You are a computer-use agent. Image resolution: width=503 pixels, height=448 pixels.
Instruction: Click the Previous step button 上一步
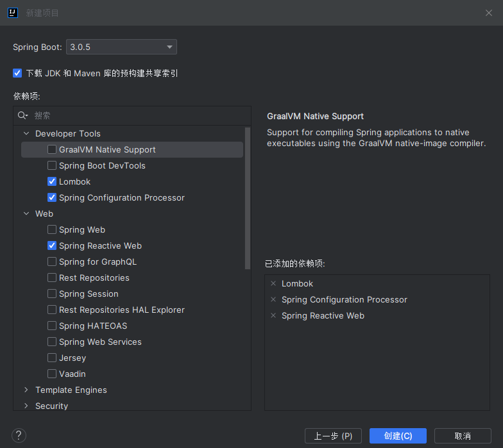coord(333,436)
